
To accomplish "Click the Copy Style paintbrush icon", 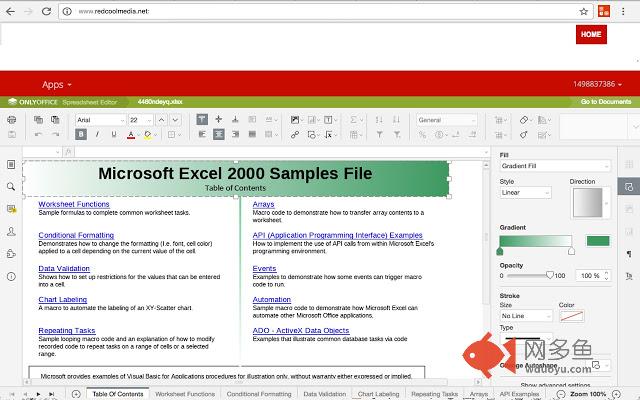I will click(x=524, y=134).
